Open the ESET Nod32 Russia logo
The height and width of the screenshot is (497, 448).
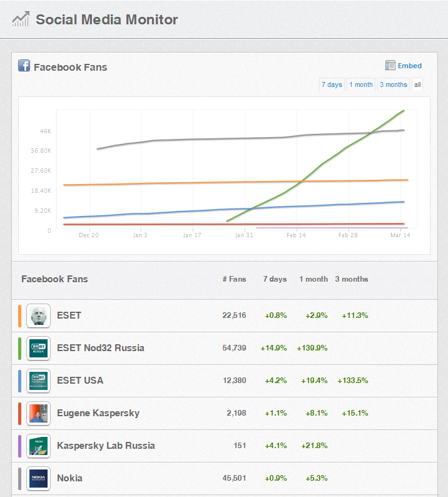(38, 348)
